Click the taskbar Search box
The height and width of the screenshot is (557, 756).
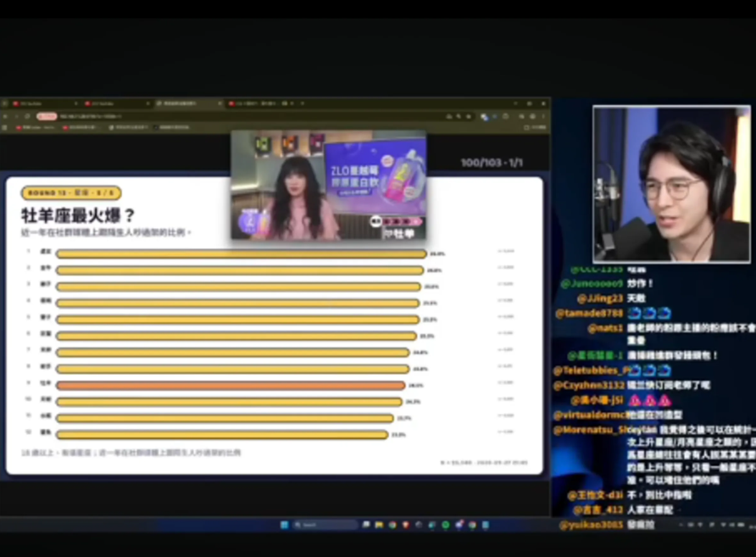click(325, 525)
